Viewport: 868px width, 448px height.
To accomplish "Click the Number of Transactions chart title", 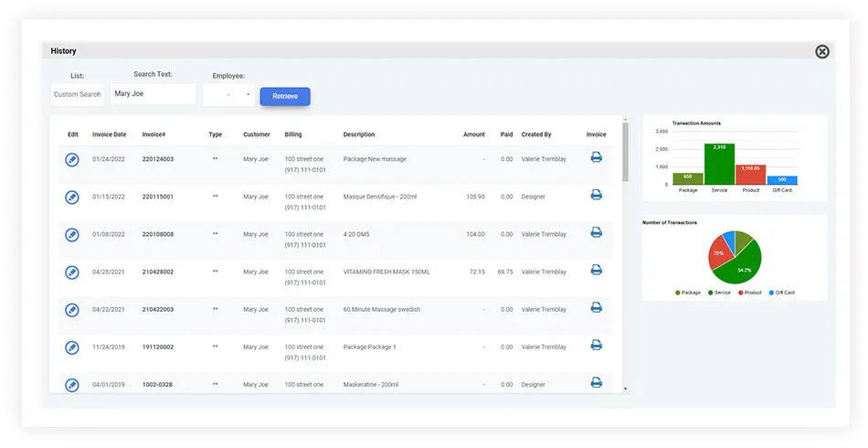I will (x=670, y=222).
